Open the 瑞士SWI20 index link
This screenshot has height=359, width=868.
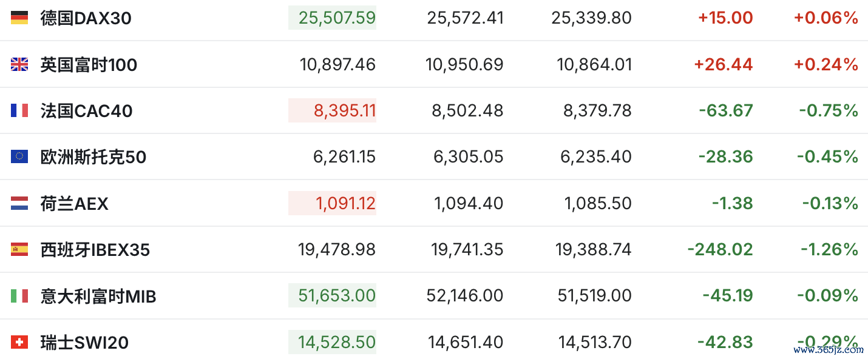[x=84, y=343]
